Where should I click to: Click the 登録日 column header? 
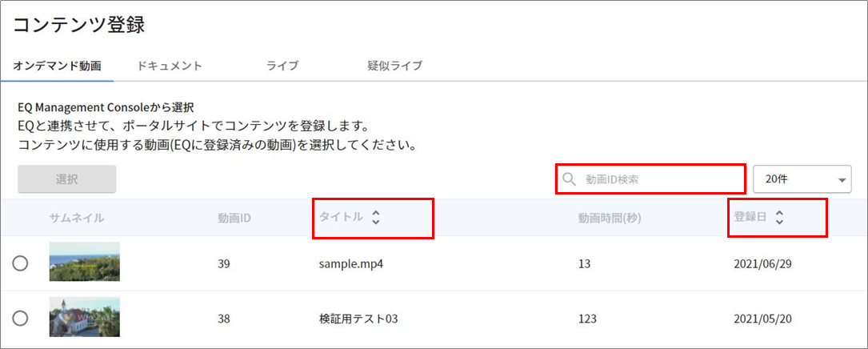(750, 218)
